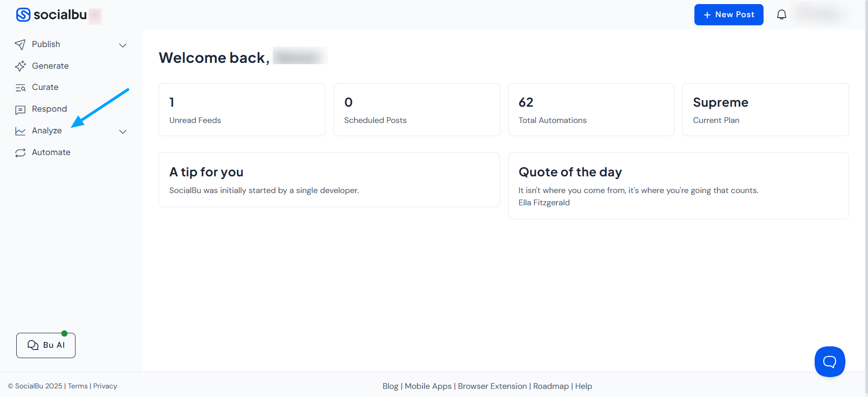Select Respond from the sidebar

[x=49, y=109]
